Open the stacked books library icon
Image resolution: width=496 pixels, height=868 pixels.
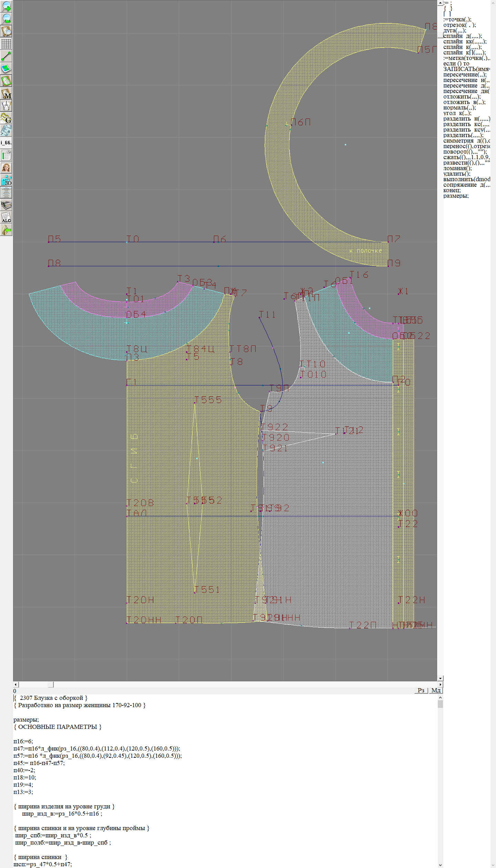tap(6, 205)
